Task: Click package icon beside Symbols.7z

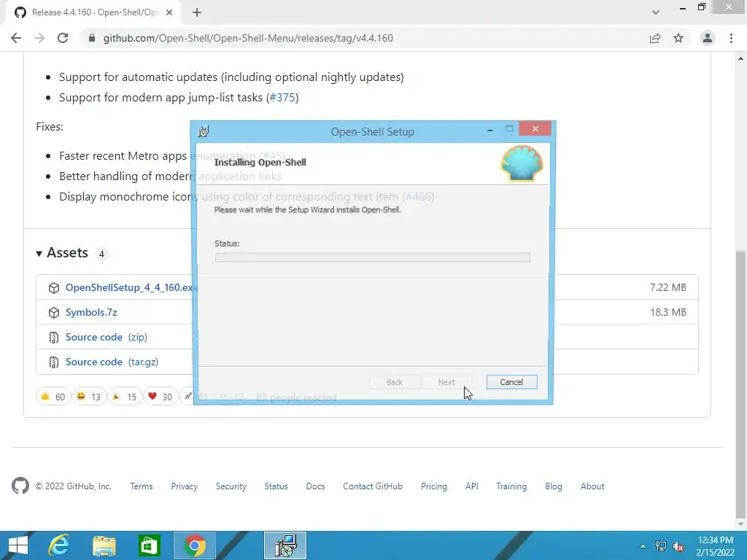Action: click(x=54, y=312)
